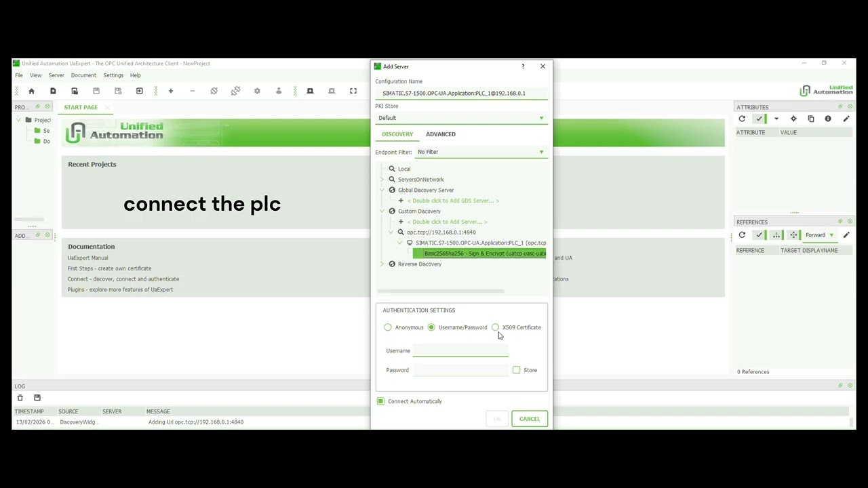
Task: Switch to the Advanced tab
Action: tap(441, 134)
